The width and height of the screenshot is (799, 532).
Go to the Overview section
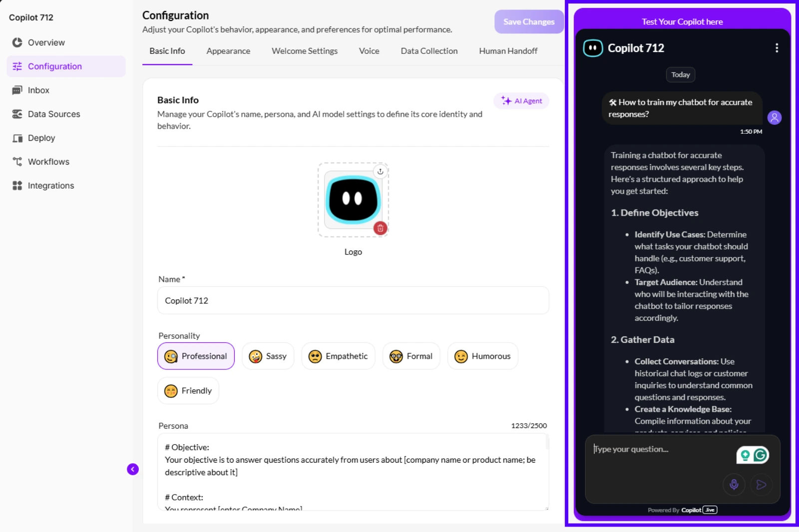[46, 42]
